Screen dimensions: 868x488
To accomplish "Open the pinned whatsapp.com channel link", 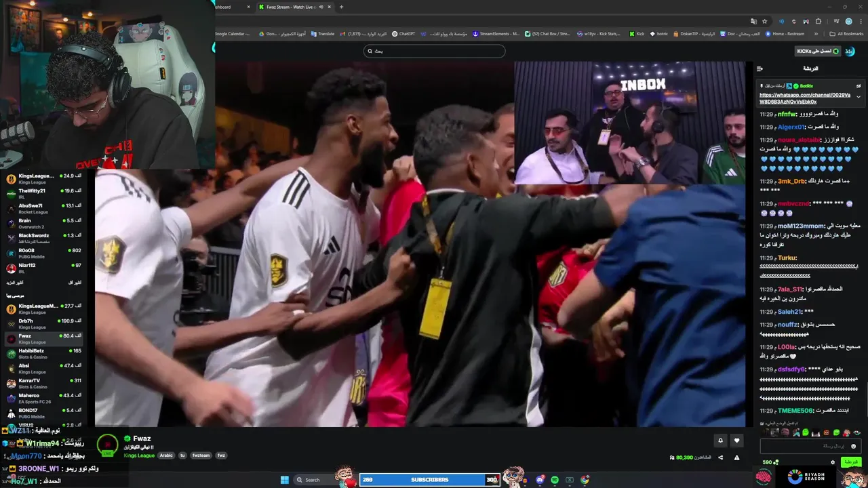I will coord(805,98).
